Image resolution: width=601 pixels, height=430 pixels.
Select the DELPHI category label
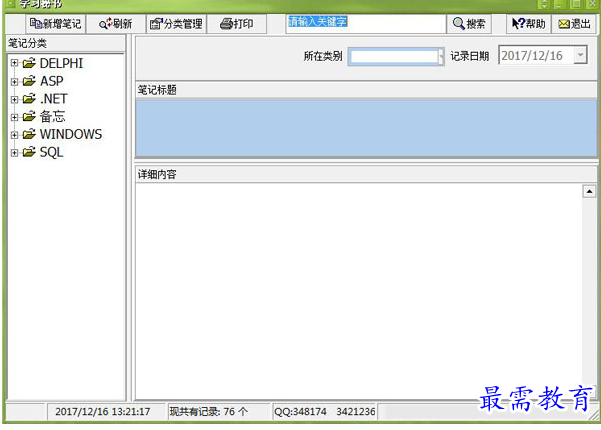(61, 63)
